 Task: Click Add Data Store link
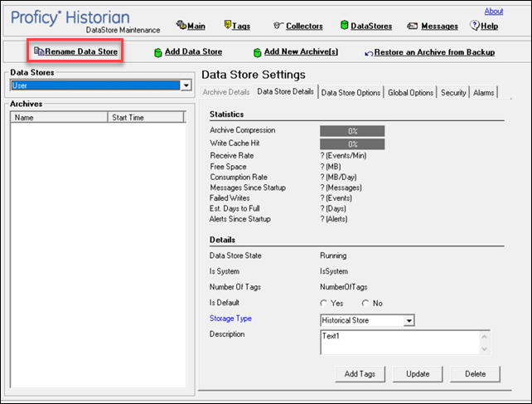pyautogui.click(x=193, y=51)
